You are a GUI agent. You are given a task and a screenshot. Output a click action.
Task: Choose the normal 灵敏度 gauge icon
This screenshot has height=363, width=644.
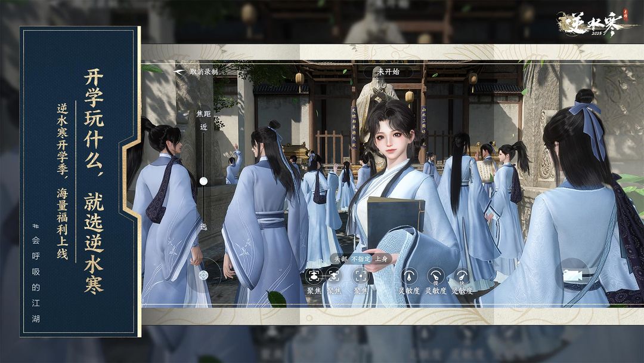point(408,276)
